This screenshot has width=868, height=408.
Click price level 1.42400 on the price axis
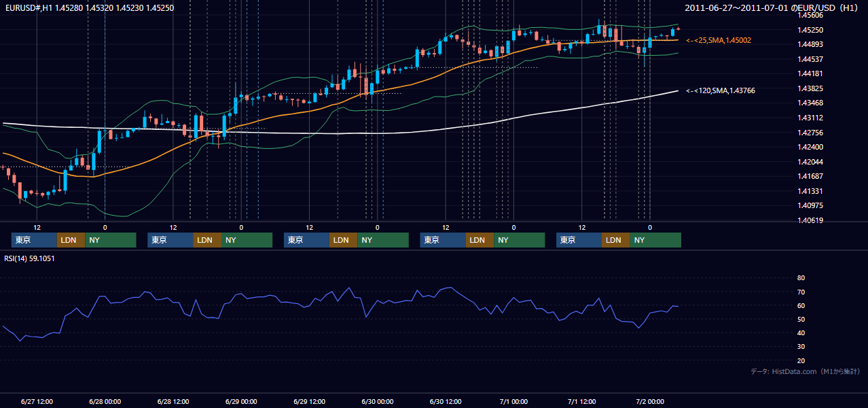[810, 147]
